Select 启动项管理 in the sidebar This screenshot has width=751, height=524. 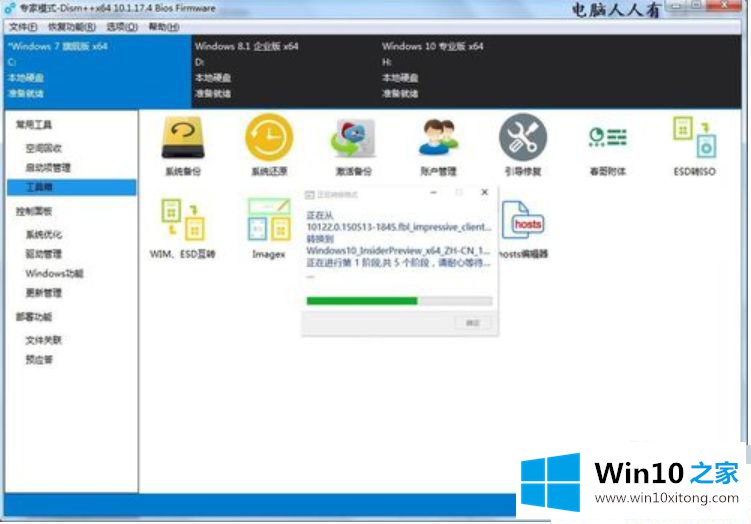48,168
